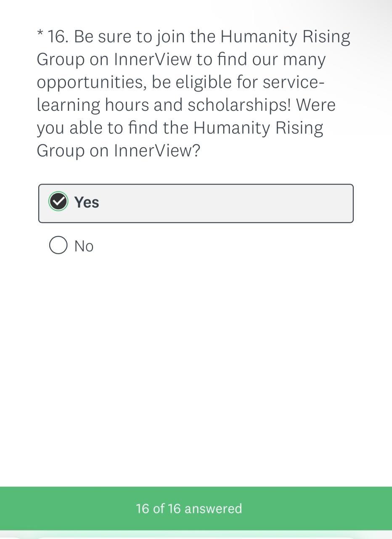Screen dimensions: 392x539
Task: Select the No radio button
Action: click(x=58, y=245)
